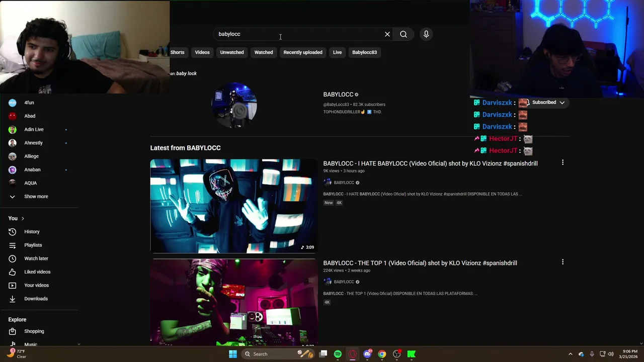Show hidden system tray icons
This screenshot has height=362, width=644.
(x=570, y=354)
